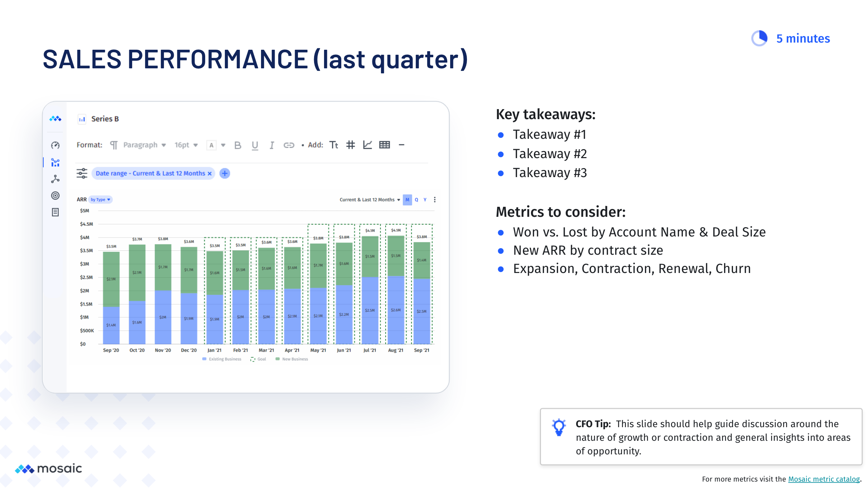868x488 pixels.
Task: Open the chart's three-dot options menu
Action: 434,200
